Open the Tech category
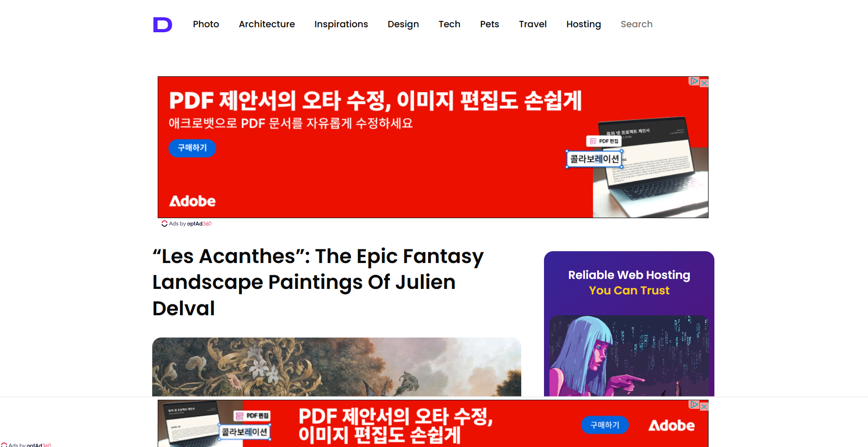868x447 pixels. point(449,24)
